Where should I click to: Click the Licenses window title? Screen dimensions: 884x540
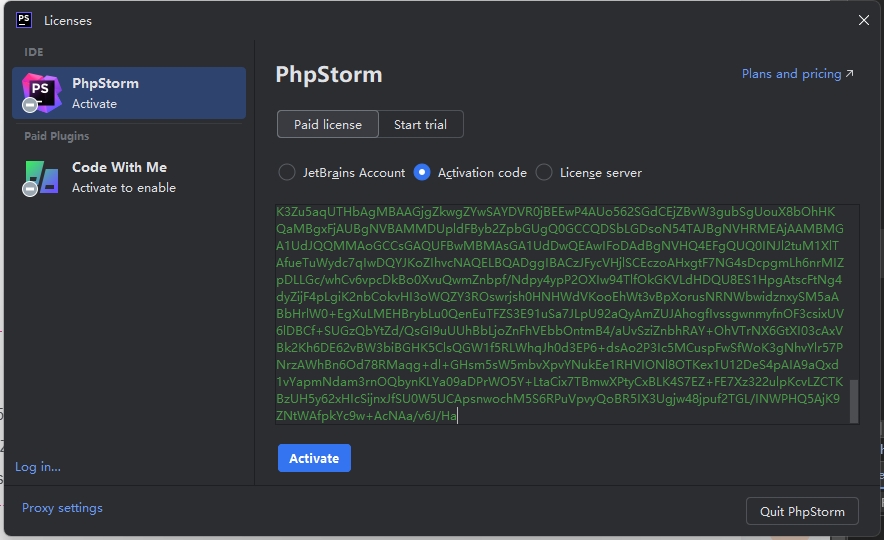pyautogui.click(x=68, y=20)
